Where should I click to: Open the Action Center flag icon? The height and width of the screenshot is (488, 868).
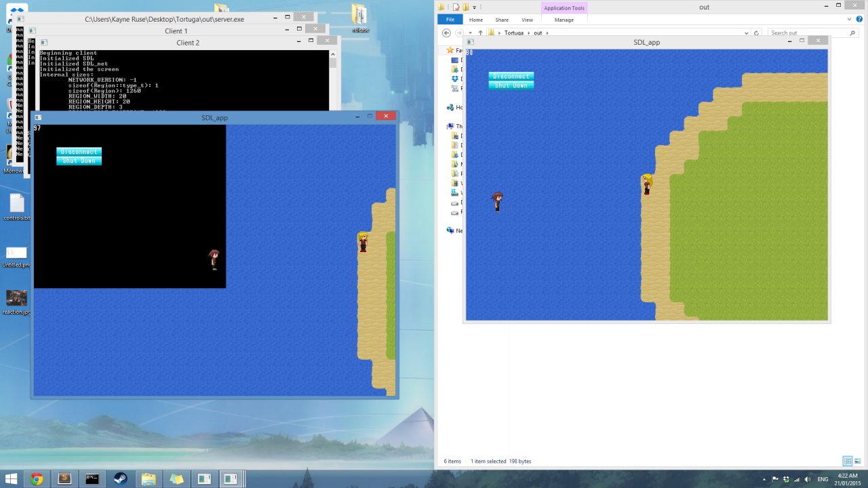pyautogui.click(x=775, y=479)
